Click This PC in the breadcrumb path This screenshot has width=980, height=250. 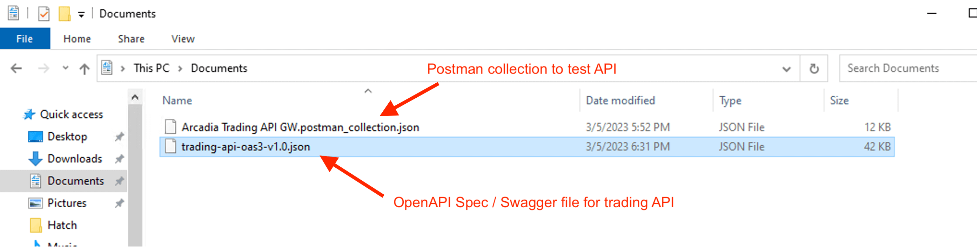coord(152,68)
